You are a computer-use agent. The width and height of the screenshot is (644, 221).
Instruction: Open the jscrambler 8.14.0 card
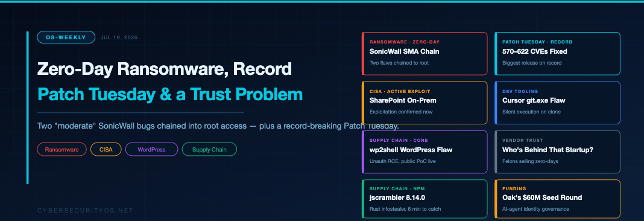coord(425,199)
